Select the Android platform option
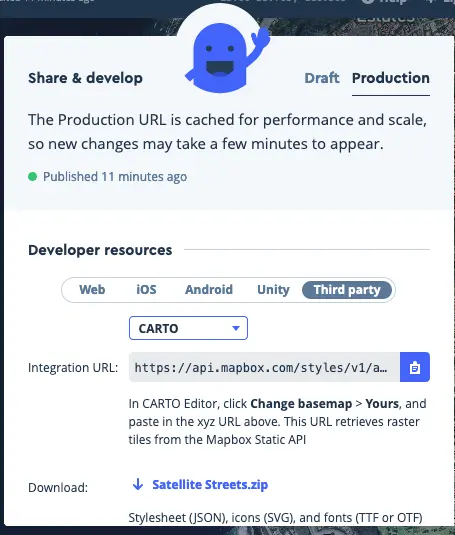455x535 pixels. coord(209,290)
